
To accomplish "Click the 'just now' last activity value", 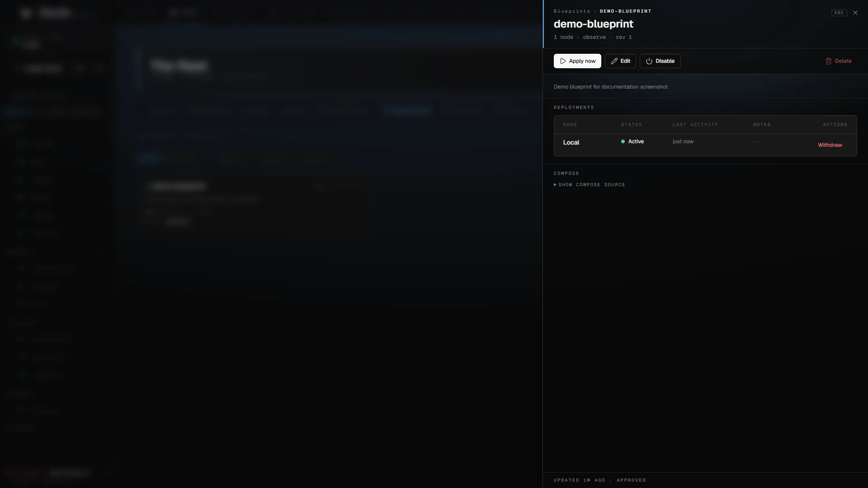I will click(x=683, y=141).
